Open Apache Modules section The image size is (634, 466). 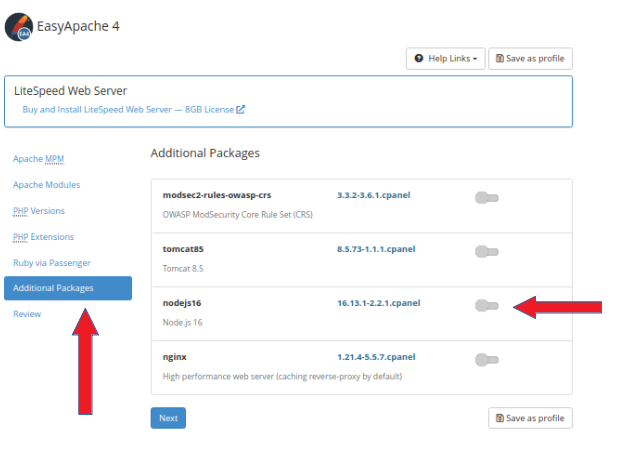coord(46,185)
